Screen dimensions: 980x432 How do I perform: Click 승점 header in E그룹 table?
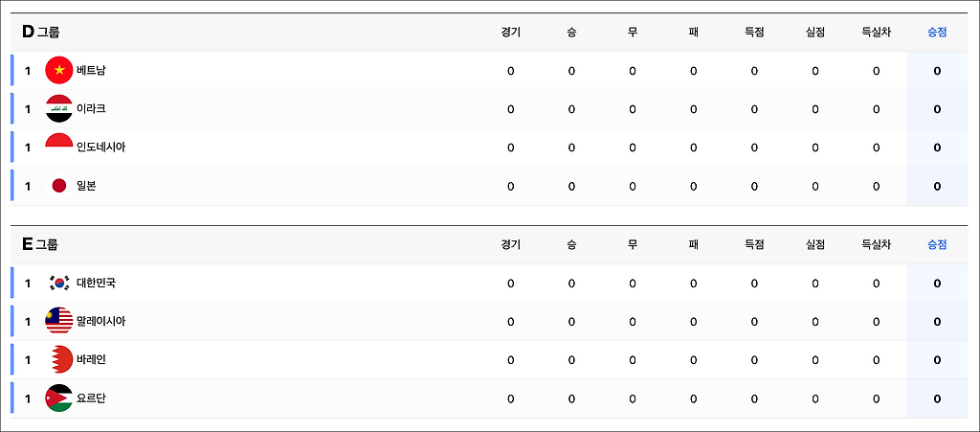coord(937,244)
